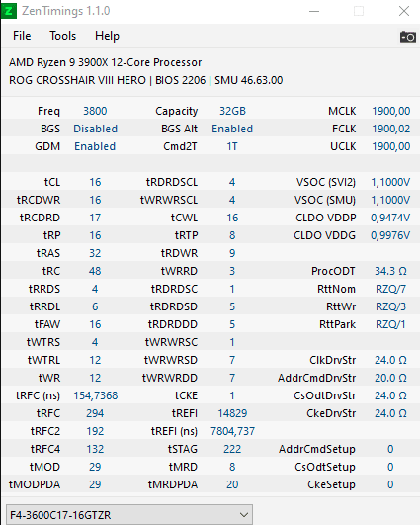Open the Help menu
Viewport: 420px width, 525px height.
click(107, 36)
